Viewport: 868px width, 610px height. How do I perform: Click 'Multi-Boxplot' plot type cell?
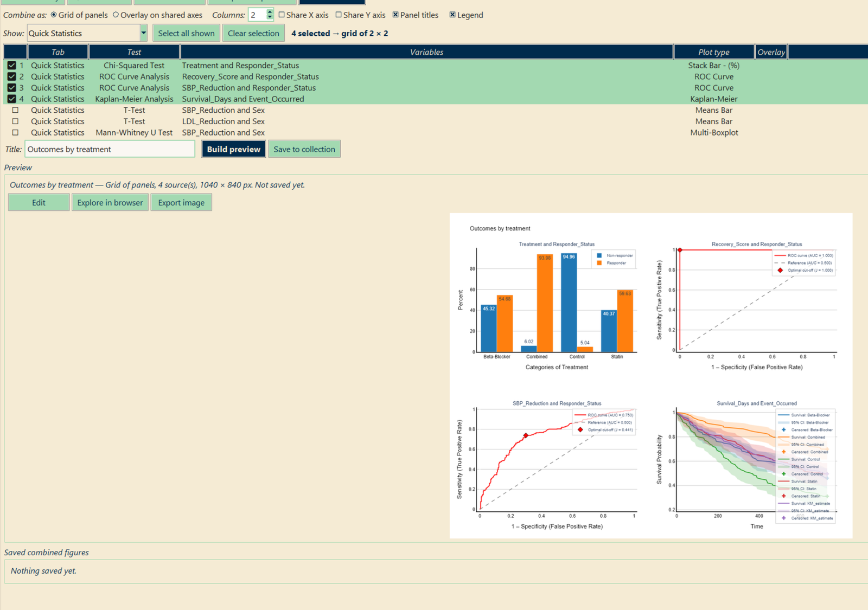[x=714, y=132]
